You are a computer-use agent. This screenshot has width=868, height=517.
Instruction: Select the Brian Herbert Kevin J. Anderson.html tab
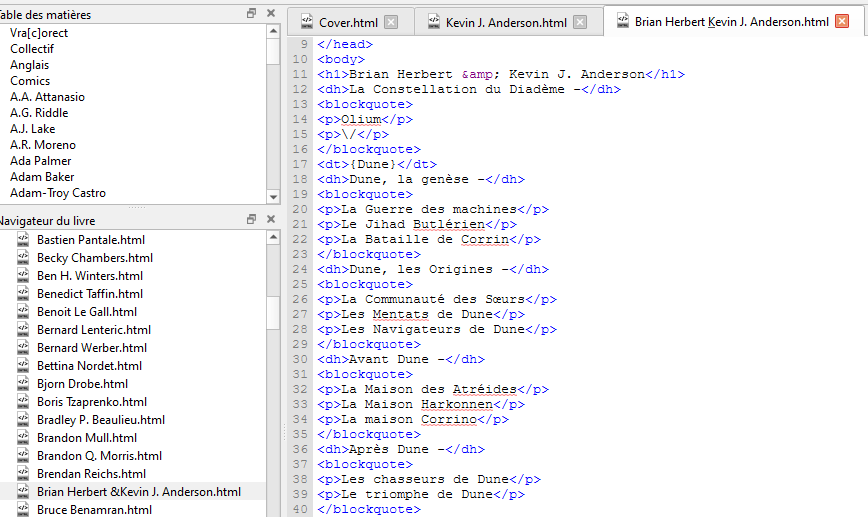733,22
